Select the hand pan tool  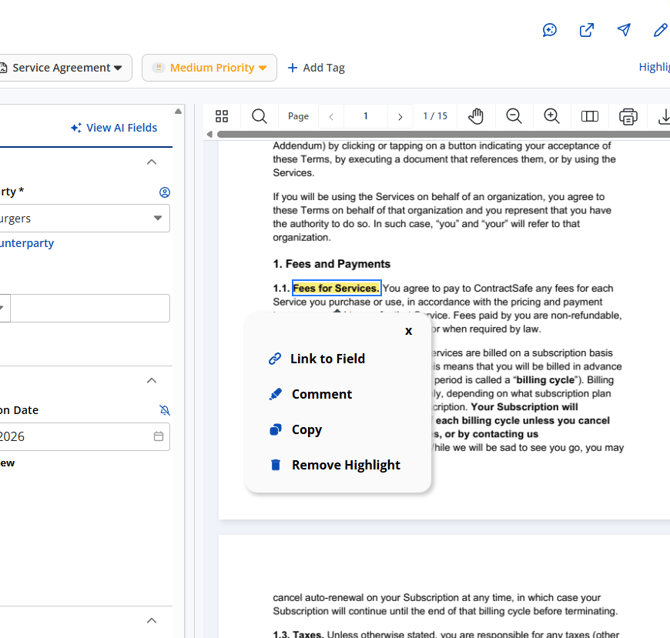coord(476,116)
